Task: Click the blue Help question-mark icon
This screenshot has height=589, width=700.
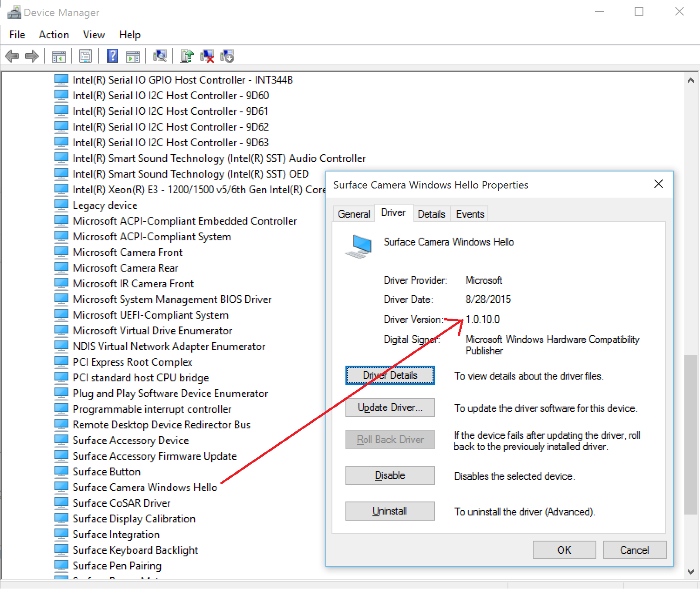Action: click(x=112, y=56)
